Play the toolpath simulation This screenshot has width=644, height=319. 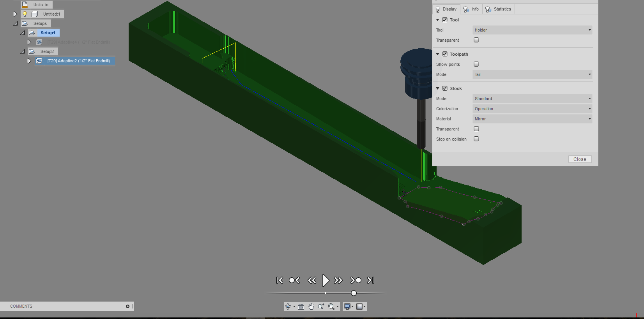pos(326,280)
